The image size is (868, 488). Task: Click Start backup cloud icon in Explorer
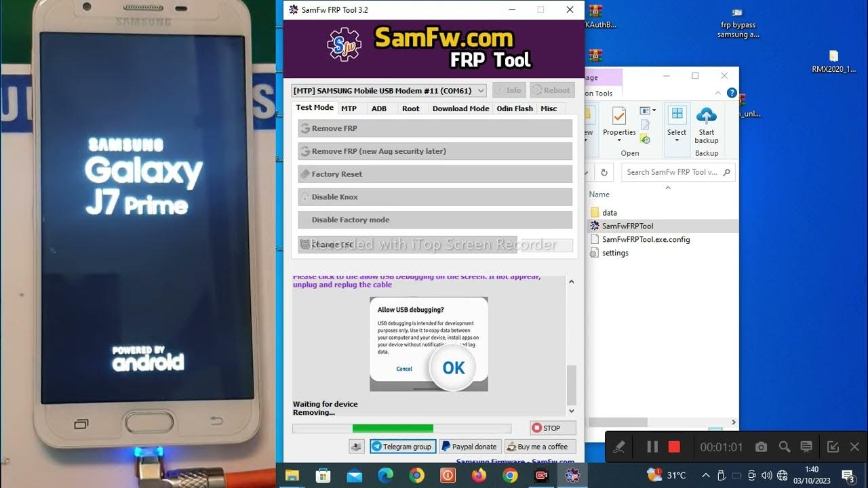(x=707, y=125)
